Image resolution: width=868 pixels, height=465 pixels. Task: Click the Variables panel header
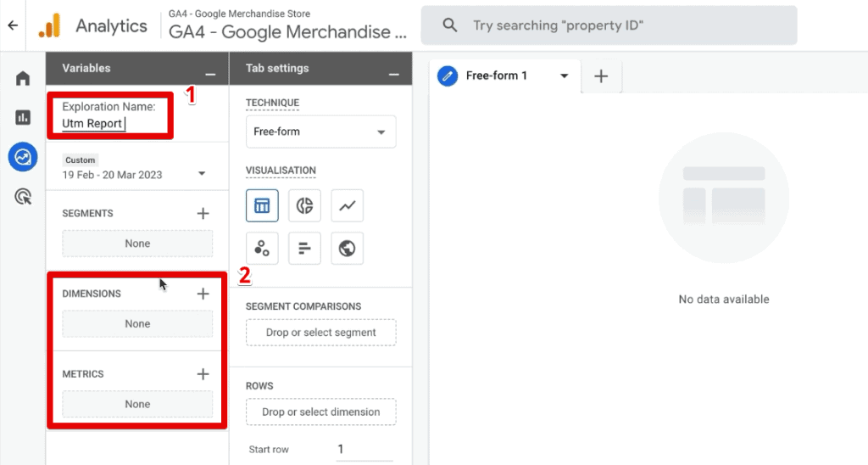coord(137,68)
